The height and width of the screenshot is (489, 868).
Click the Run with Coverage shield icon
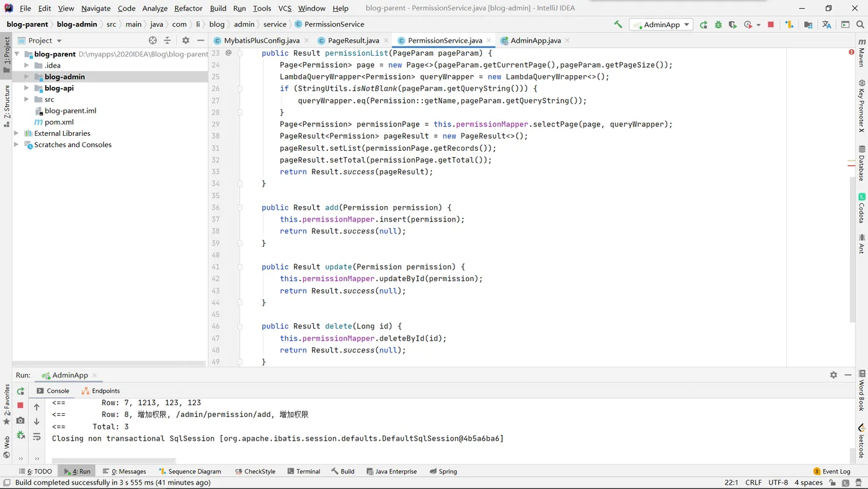[x=733, y=25]
